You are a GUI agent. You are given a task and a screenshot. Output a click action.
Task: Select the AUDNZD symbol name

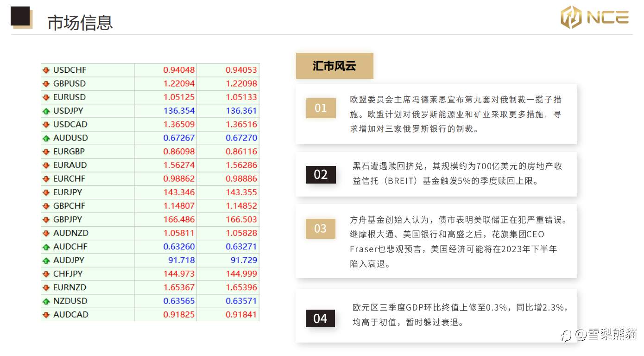(x=71, y=233)
